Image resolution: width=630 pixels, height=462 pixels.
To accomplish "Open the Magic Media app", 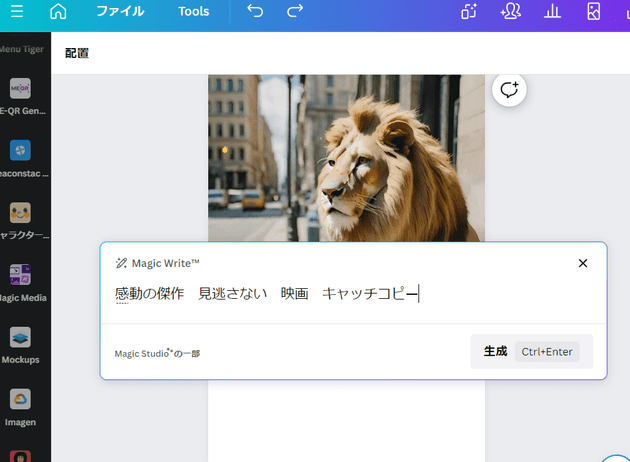I will tap(20, 280).
